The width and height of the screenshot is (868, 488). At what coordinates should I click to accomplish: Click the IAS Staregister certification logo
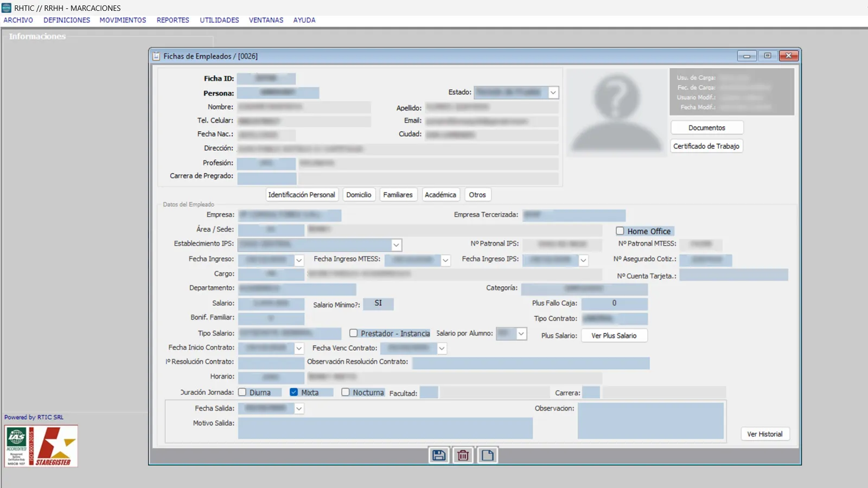coord(41,446)
